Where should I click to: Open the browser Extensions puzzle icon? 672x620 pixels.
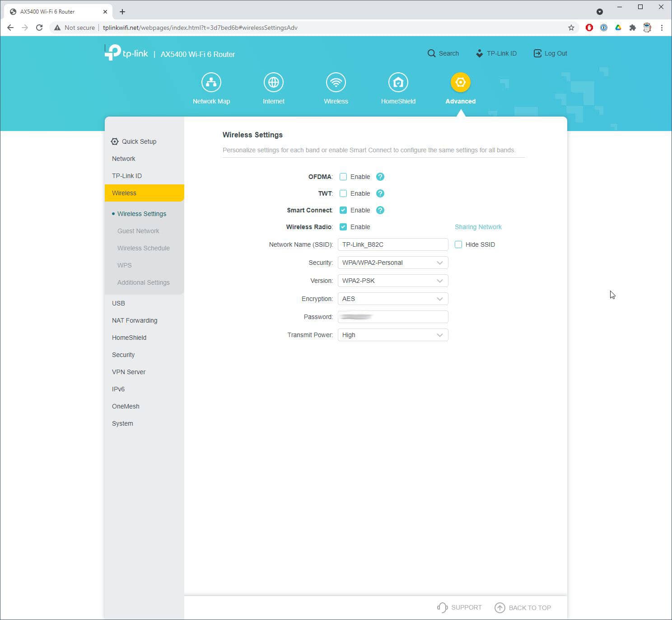click(x=633, y=28)
